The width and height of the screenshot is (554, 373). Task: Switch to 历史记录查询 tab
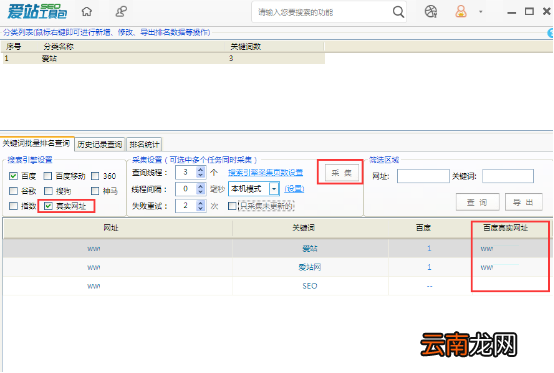[x=100, y=144]
